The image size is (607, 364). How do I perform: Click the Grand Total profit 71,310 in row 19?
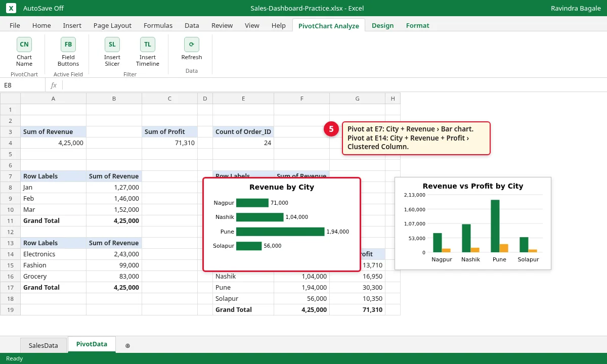357,310
